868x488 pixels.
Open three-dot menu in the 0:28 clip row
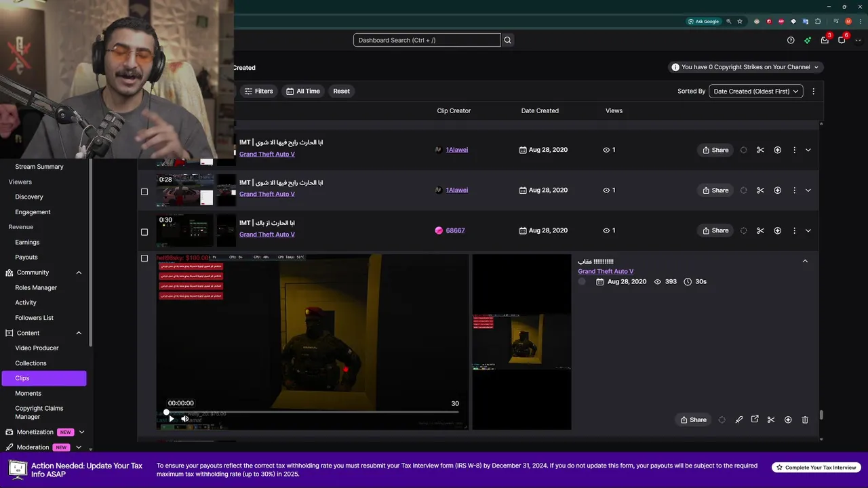[x=794, y=190]
